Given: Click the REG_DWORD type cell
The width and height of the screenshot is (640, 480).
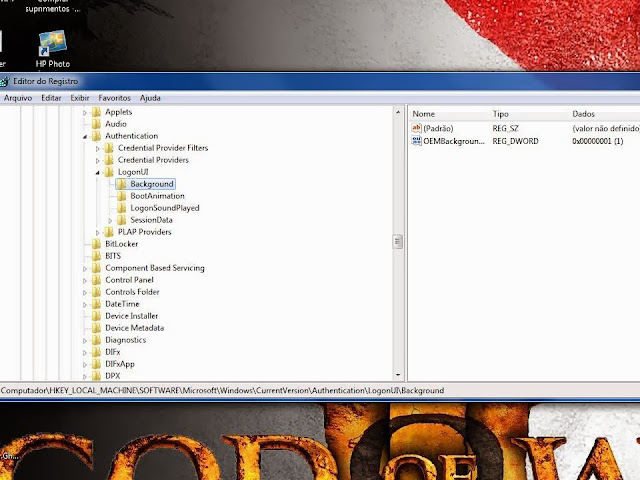Looking at the screenshot, I should point(515,141).
